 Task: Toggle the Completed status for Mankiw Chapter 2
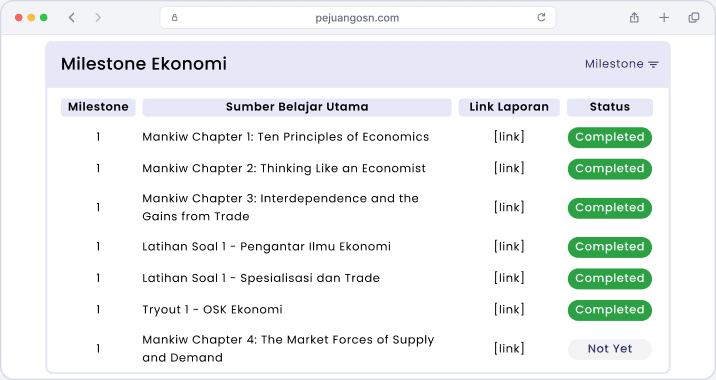(x=610, y=169)
